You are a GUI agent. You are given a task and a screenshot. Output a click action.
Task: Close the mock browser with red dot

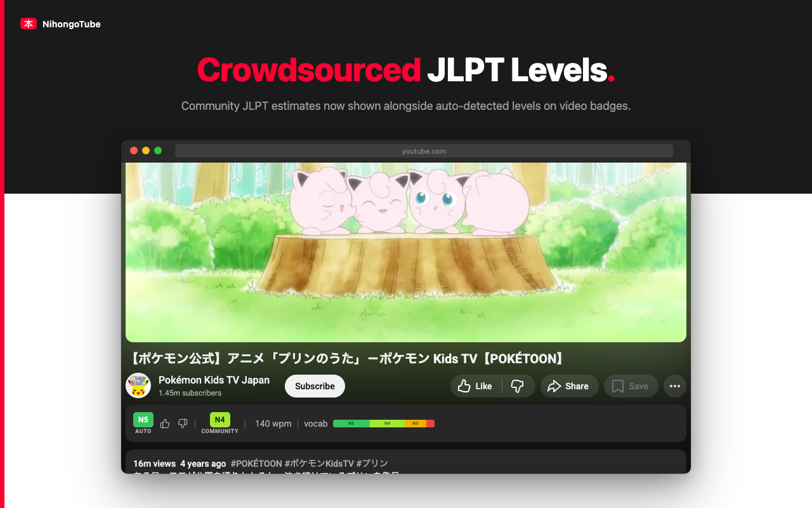click(x=134, y=150)
